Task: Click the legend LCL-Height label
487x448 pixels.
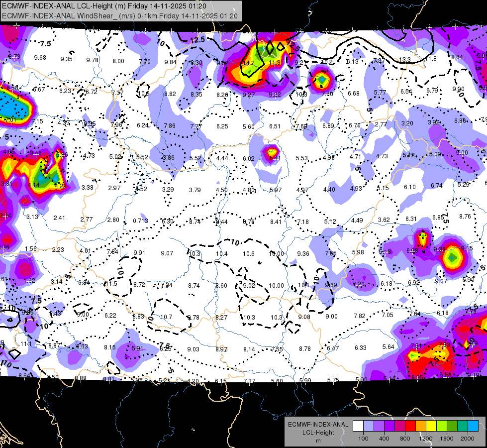Action: (x=318, y=433)
